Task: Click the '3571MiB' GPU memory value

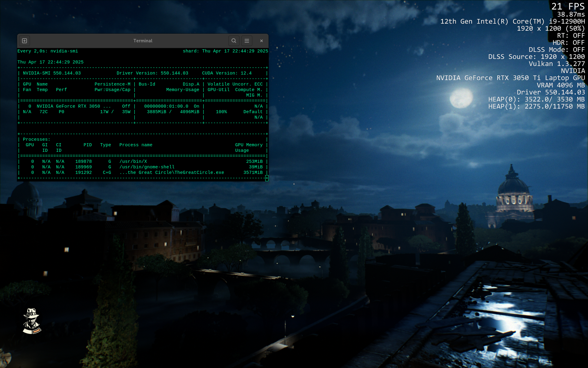Action: click(x=253, y=173)
